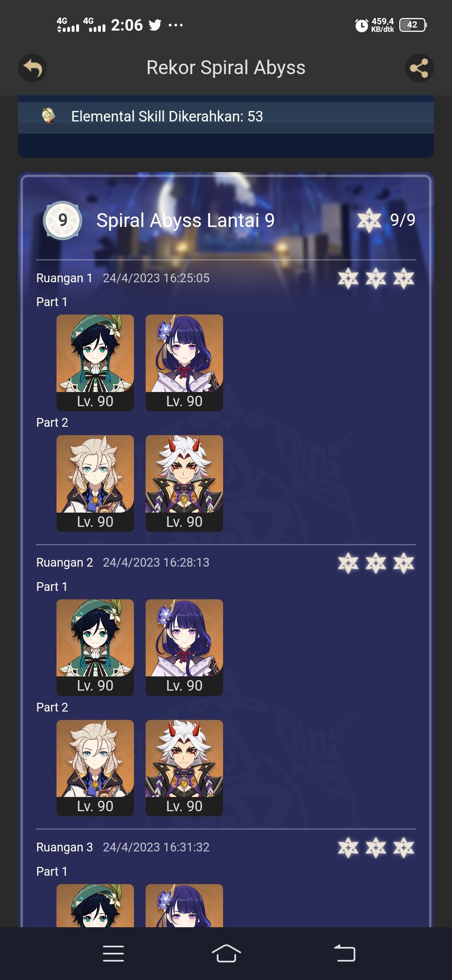
Task: Tap the Android recent apps menu icon
Action: [113, 954]
